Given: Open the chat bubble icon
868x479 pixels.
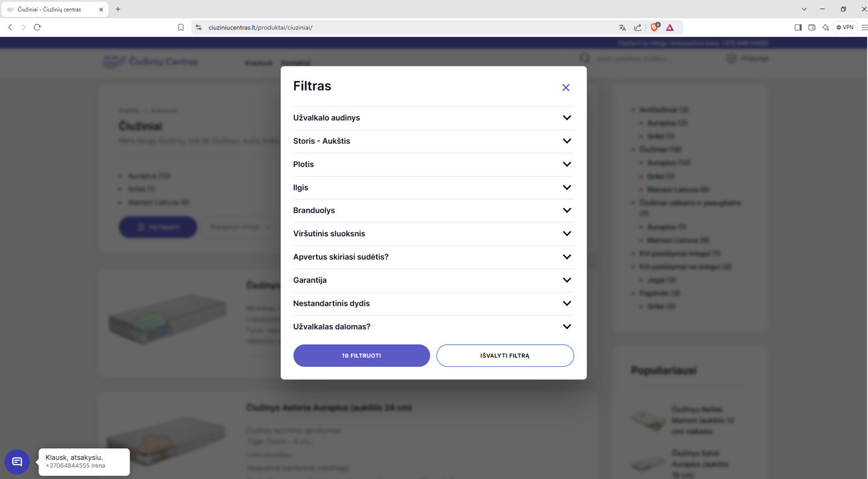Looking at the screenshot, I should point(17,462).
